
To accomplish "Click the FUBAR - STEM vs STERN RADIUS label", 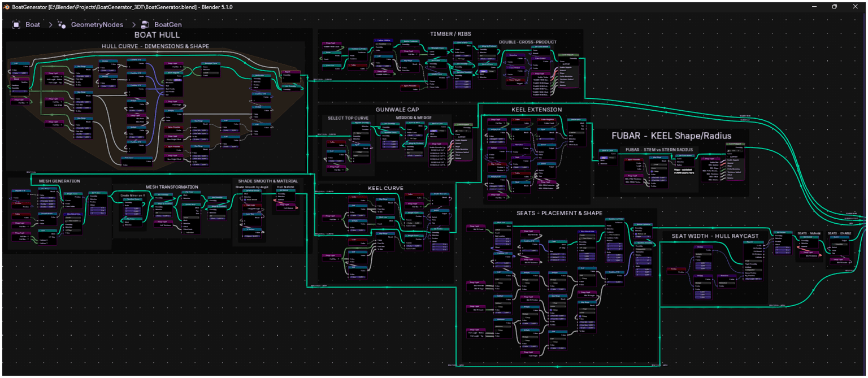I will tap(659, 150).
